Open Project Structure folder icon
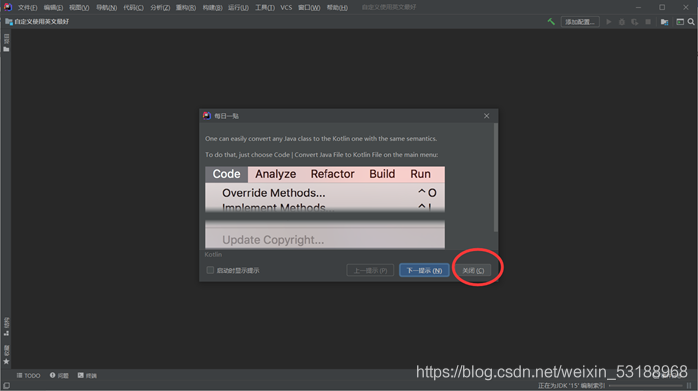 [x=664, y=22]
